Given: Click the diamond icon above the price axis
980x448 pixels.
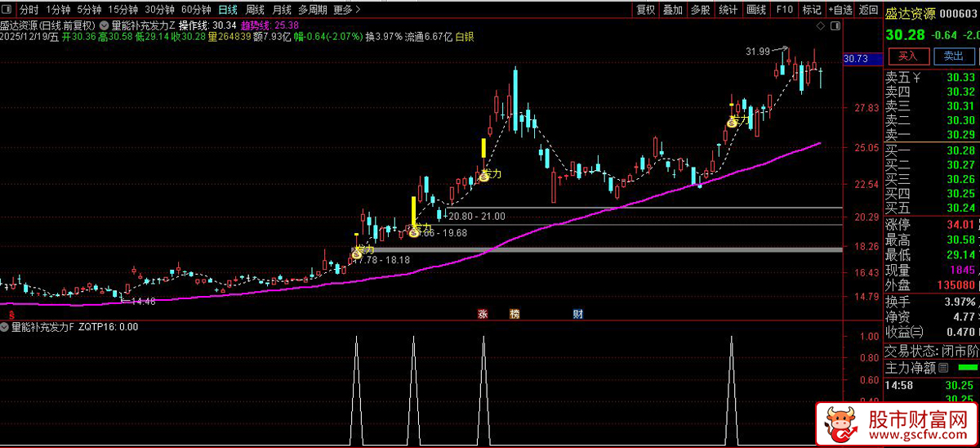Looking at the screenshot, I should coord(819,26).
